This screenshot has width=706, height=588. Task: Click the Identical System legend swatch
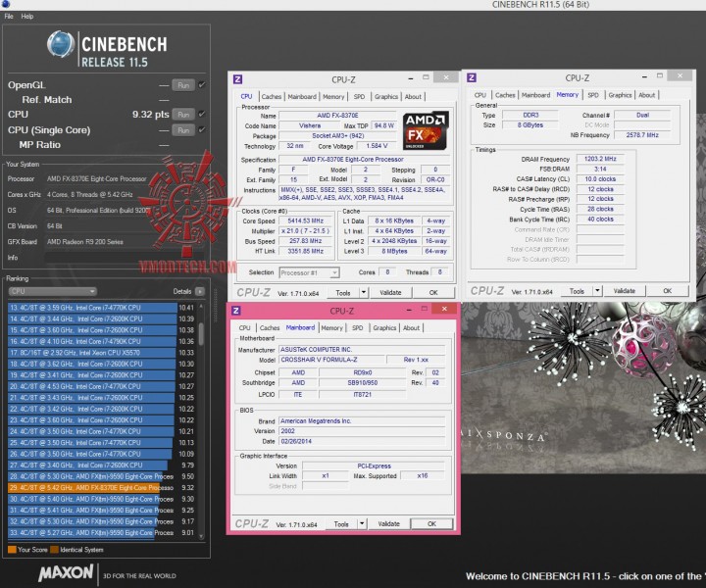(55, 550)
